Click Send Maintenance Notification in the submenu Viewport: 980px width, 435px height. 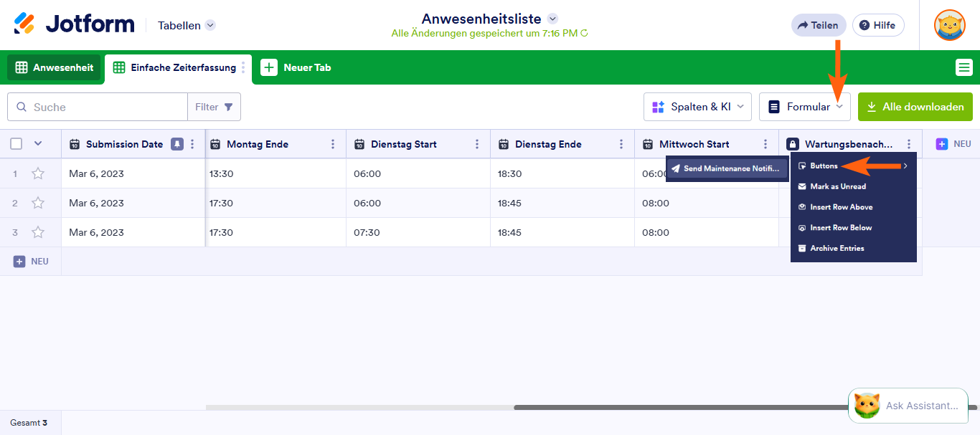coord(727,169)
